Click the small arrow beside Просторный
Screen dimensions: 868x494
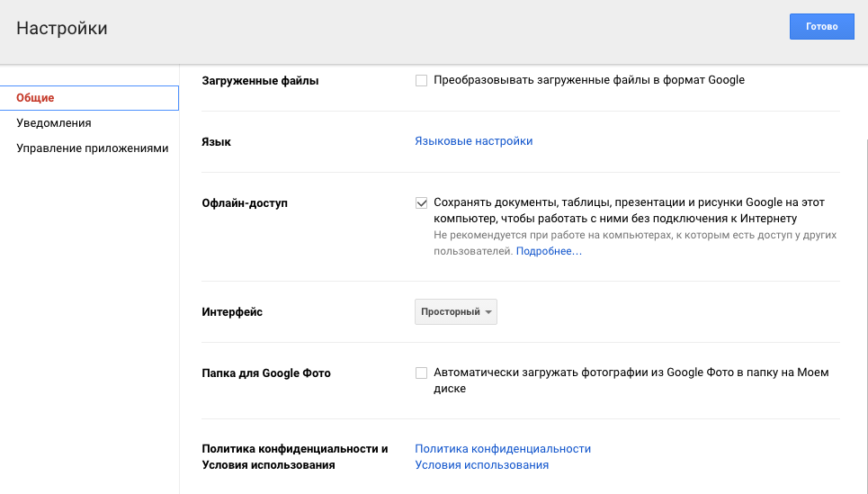(x=488, y=312)
